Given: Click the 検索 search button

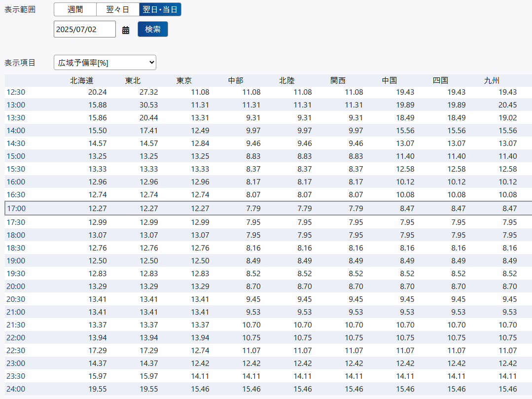Looking at the screenshot, I should [x=153, y=29].
